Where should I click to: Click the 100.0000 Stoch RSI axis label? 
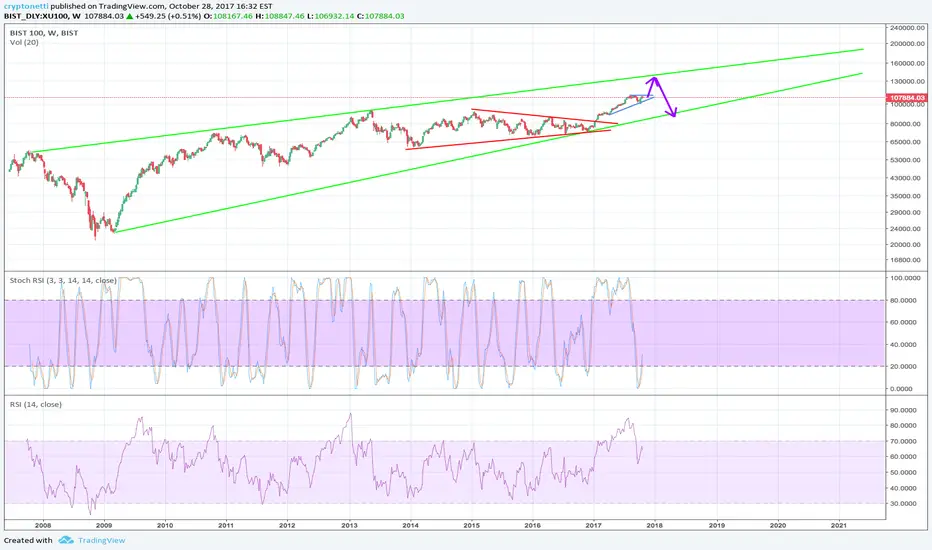point(907,278)
